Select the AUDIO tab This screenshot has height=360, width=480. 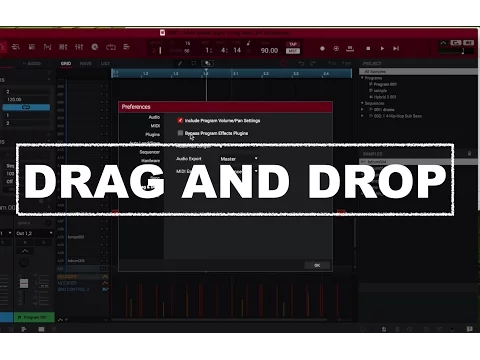tap(32, 63)
